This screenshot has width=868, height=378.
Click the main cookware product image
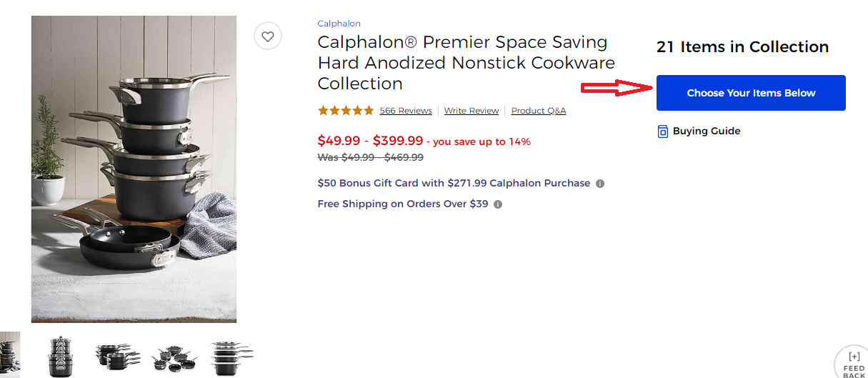click(x=134, y=169)
